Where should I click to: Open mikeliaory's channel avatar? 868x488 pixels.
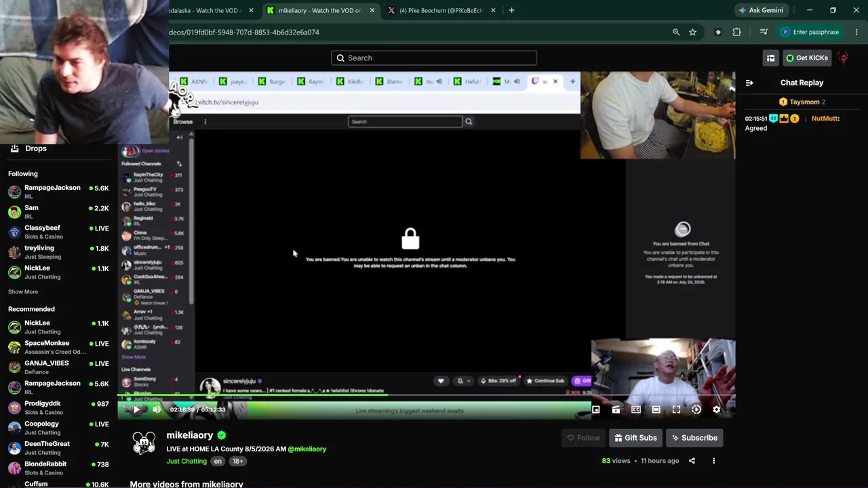click(x=144, y=443)
